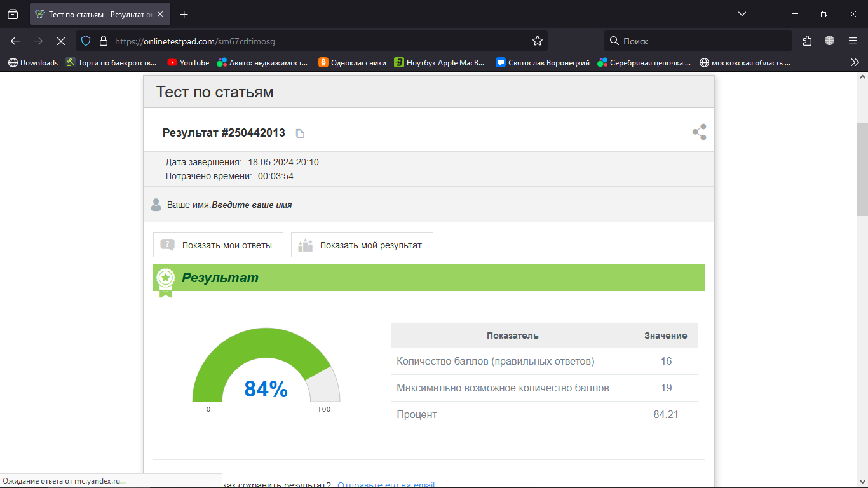This screenshot has width=868, height=488.
Task: Show more bookmarks chevron
Action: coord(855,62)
